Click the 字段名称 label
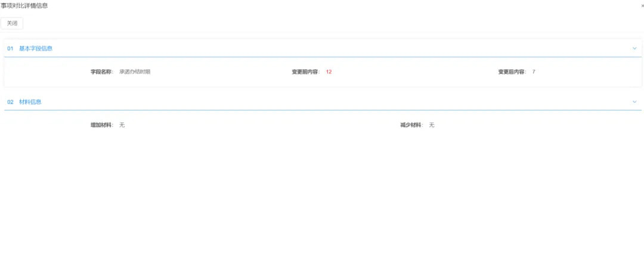Screen dimensions: 644x262 pyautogui.click(x=101, y=72)
